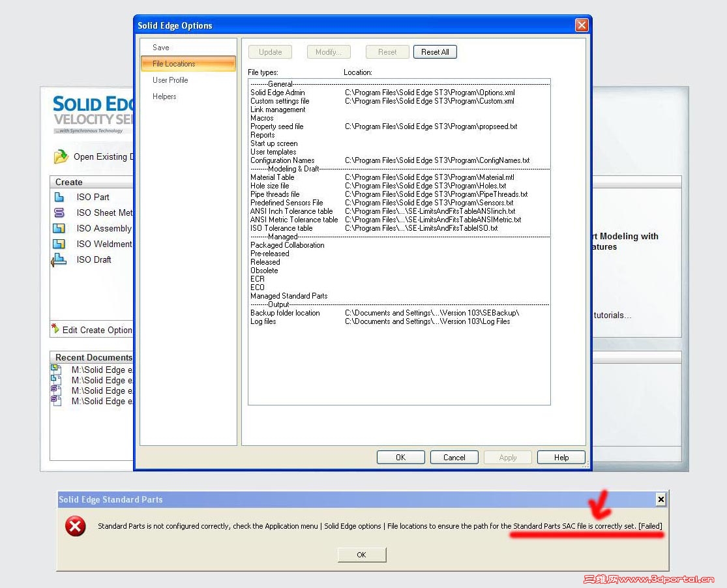Dismiss Standard Parts error with OK
The height and width of the screenshot is (588, 727).
362,555
